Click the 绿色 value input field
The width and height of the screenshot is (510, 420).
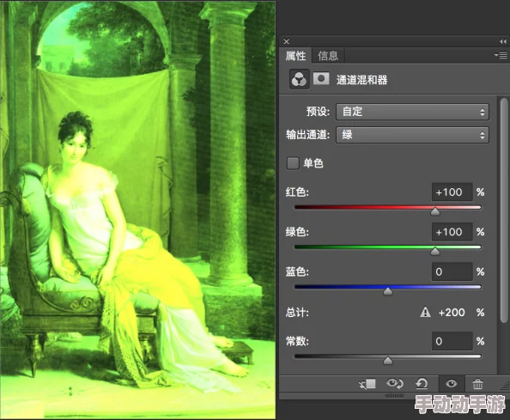tap(452, 232)
